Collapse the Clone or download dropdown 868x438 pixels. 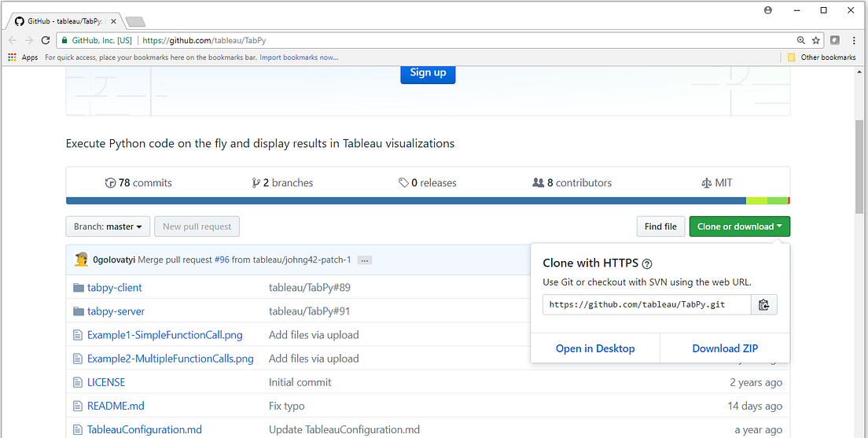(x=740, y=226)
